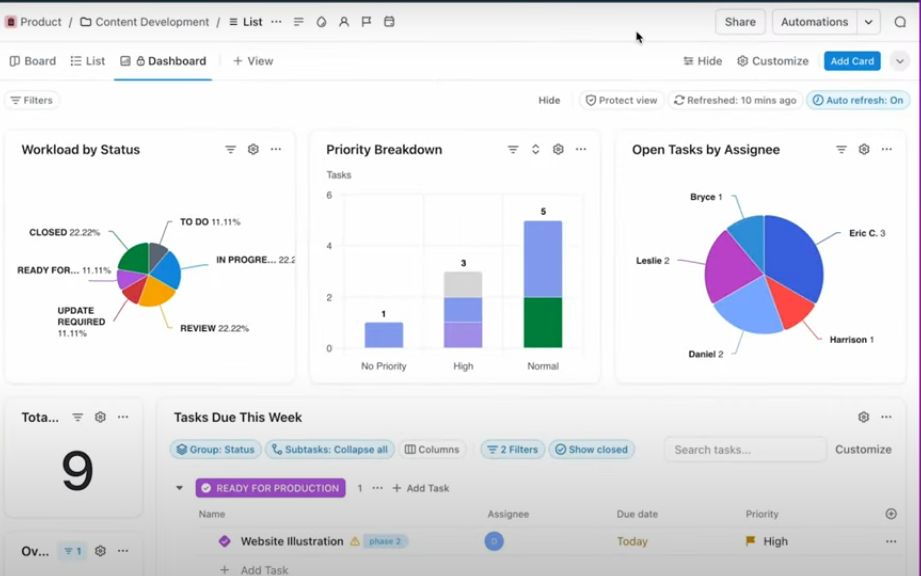Expand the Priority Breakdown card to fullscreen
The width and height of the screenshot is (921, 576).
point(536,149)
